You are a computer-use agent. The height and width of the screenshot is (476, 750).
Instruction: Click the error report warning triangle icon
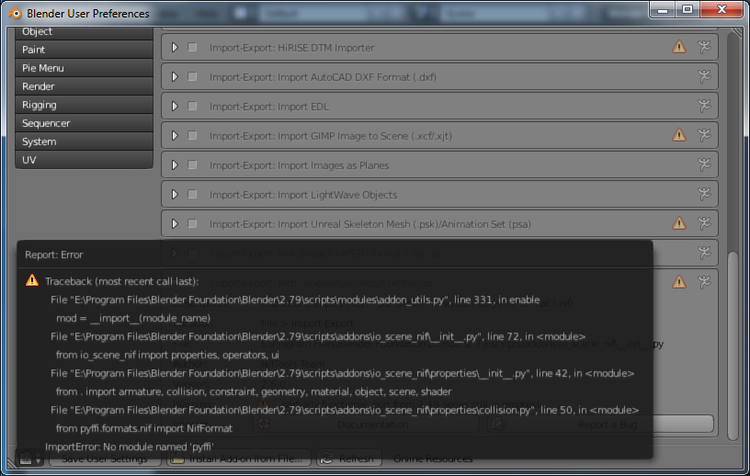pos(32,280)
